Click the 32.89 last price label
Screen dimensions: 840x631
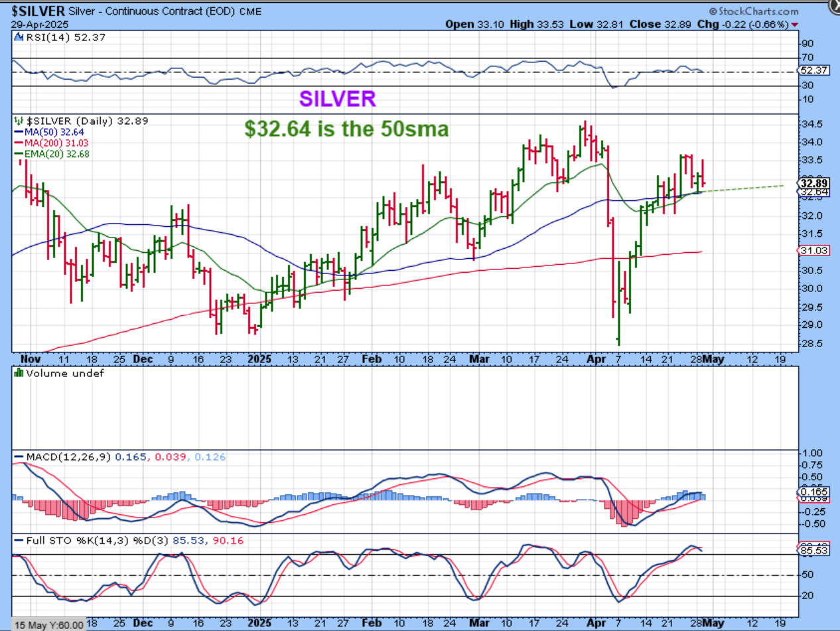812,182
